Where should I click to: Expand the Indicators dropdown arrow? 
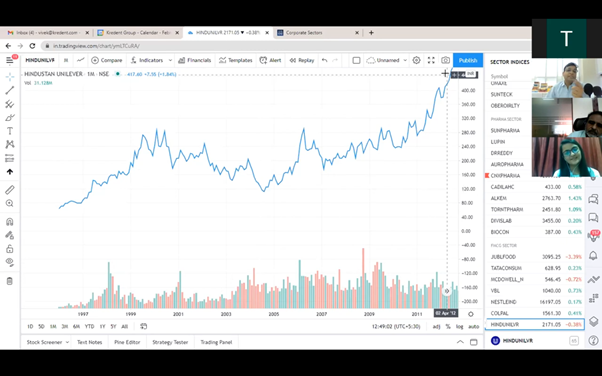pyautogui.click(x=170, y=60)
